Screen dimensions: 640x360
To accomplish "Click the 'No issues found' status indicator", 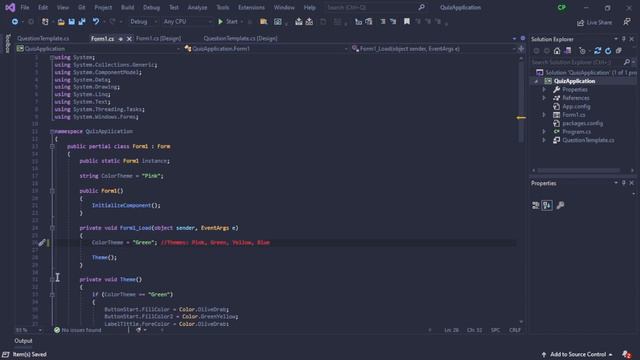I will click(78, 330).
